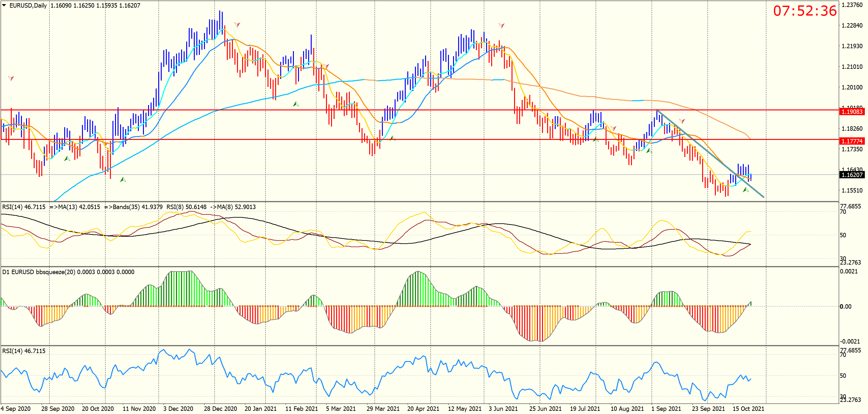
Task: Click the RSI(14) 46.7115 label in bottom panel
Action: pyautogui.click(x=24, y=351)
